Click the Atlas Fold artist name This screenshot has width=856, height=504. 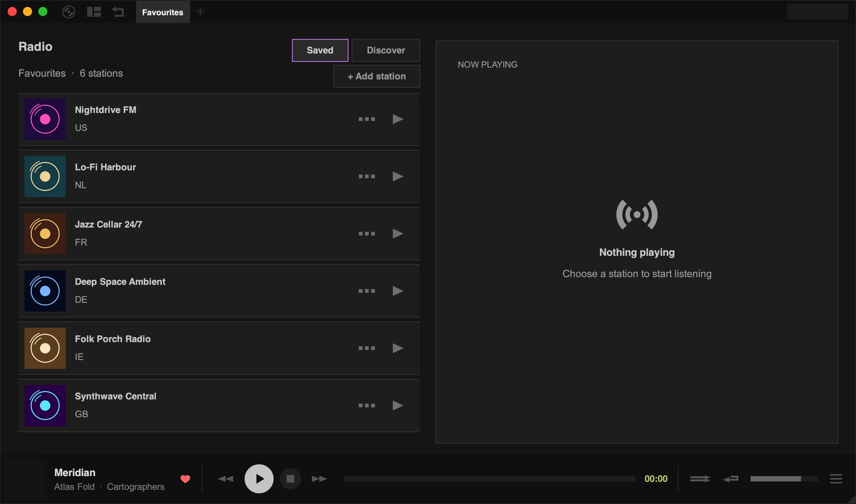[x=75, y=487]
